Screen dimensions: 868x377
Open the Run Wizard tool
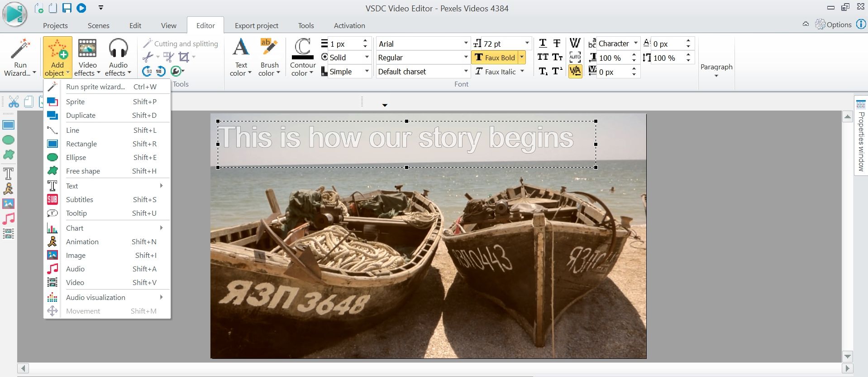20,57
